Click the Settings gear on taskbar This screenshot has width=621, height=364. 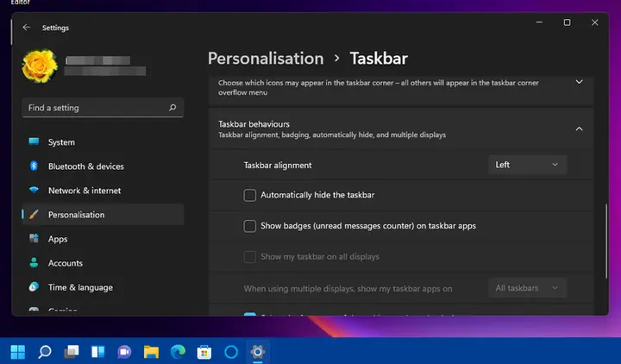(x=257, y=351)
